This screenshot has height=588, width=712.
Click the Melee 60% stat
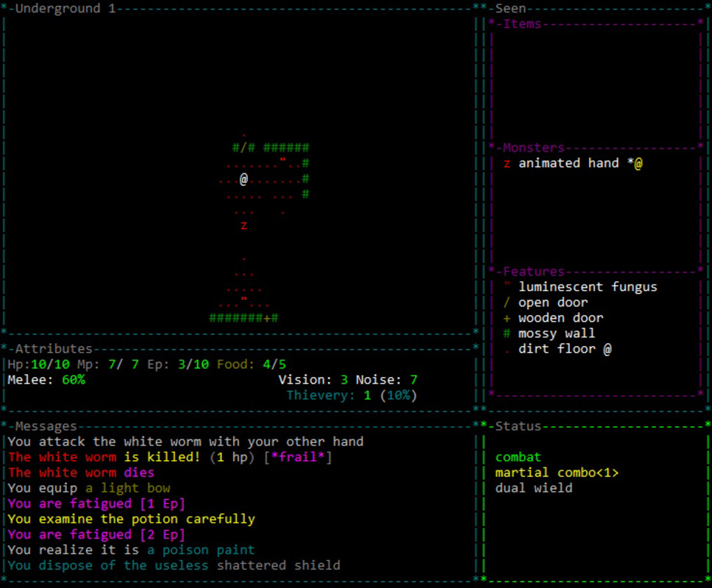pyautogui.click(x=46, y=380)
